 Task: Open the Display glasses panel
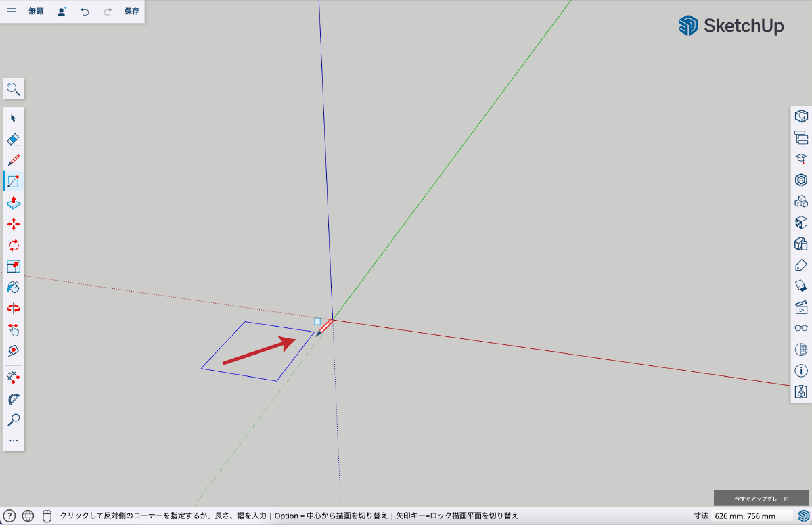click(801, 328)
